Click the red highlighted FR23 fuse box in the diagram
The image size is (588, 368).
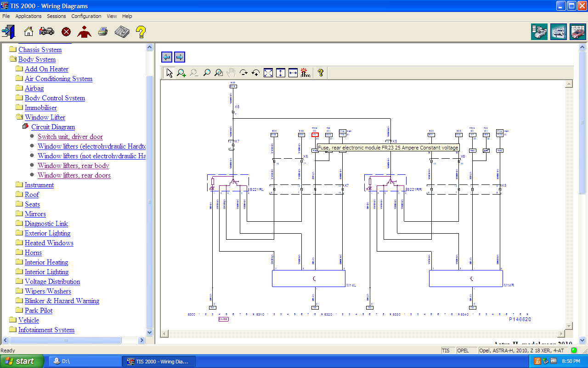pos(315,135)
